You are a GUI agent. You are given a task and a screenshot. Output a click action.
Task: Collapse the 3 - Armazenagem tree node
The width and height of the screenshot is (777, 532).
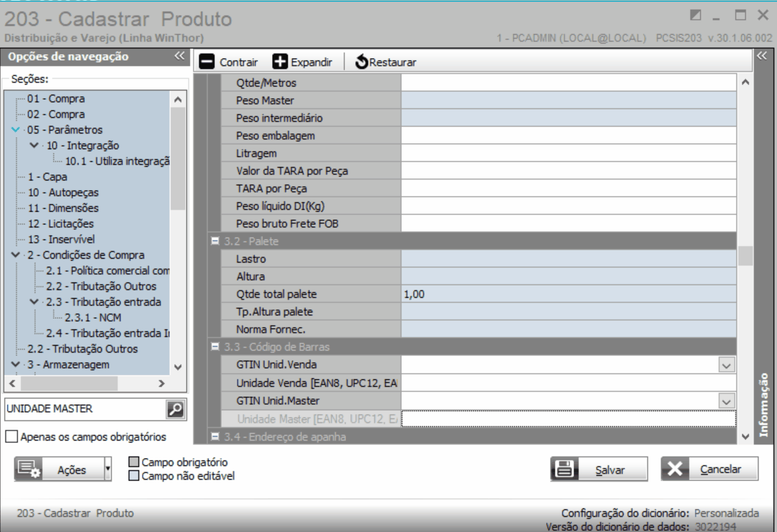(16, 364)
